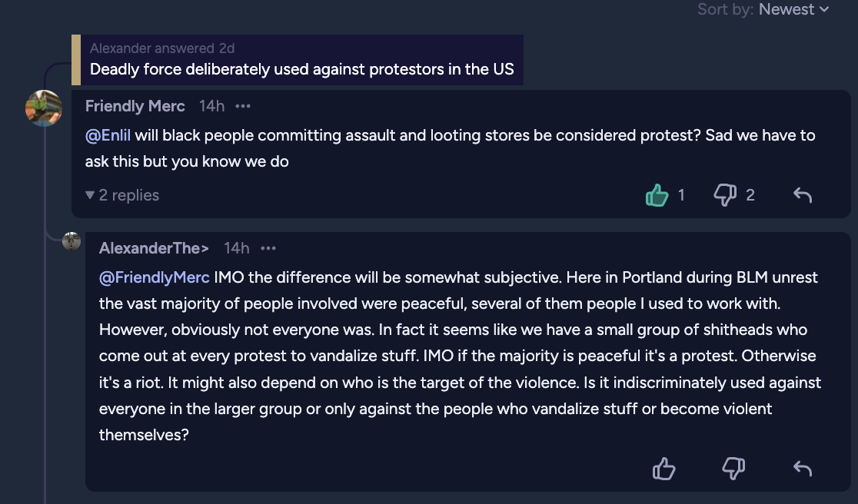Image resolution: width=858 pixels, height=504 pixels.
Task: Open more options on AlexanderThe>'s reply
Action: [x=268, y=248]
